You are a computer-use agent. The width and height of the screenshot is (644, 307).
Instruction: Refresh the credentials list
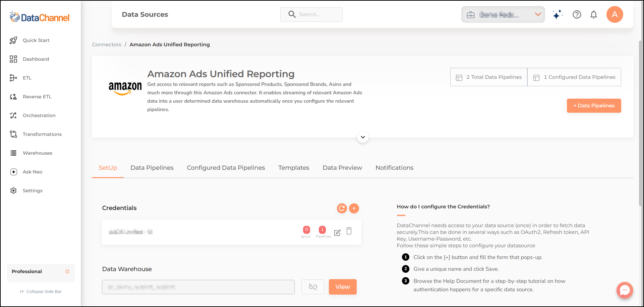point(342,208)
